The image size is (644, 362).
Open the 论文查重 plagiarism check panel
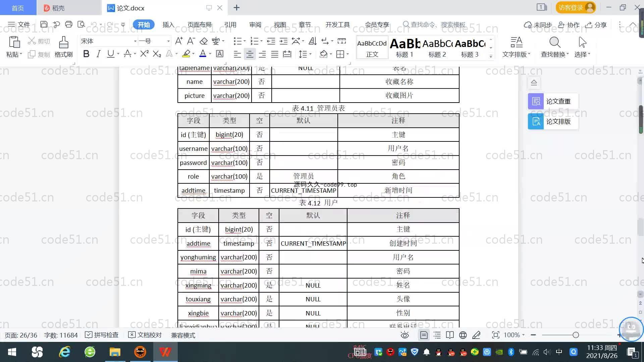click(553, 101)
